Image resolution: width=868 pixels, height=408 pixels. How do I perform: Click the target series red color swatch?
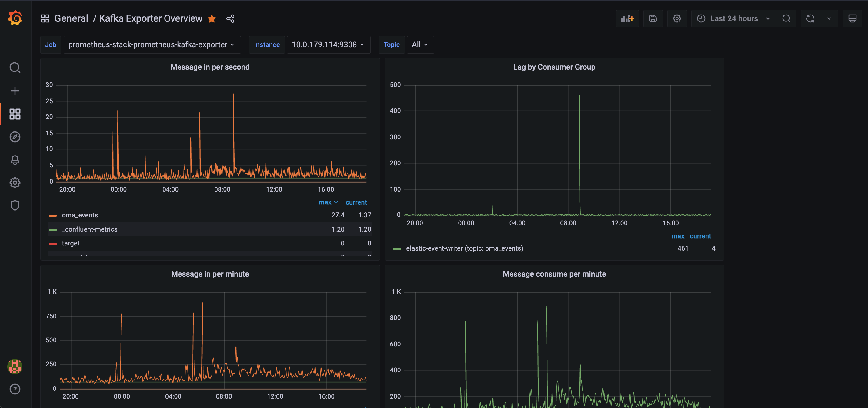pos(53,244)
